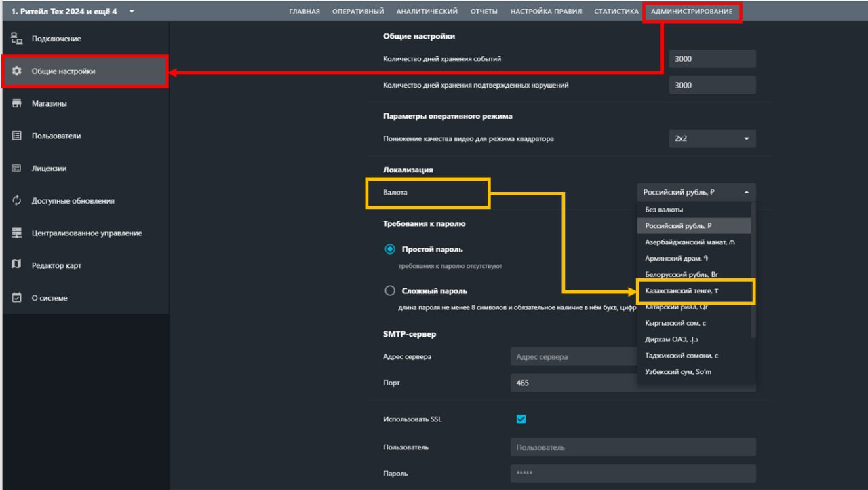
Task: Click the confirmed violations storage days field
Action: coord(712,86)
